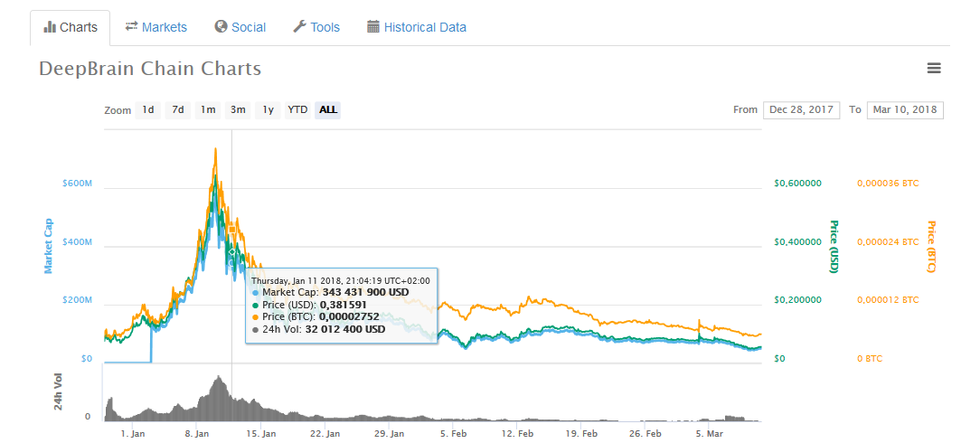Click the 12. Feb date label

517,433
